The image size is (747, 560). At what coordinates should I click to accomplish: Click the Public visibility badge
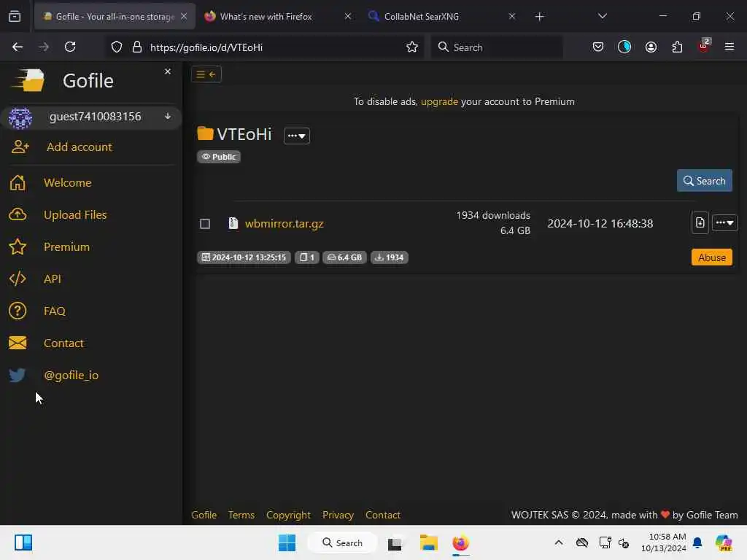coord(219,157)
